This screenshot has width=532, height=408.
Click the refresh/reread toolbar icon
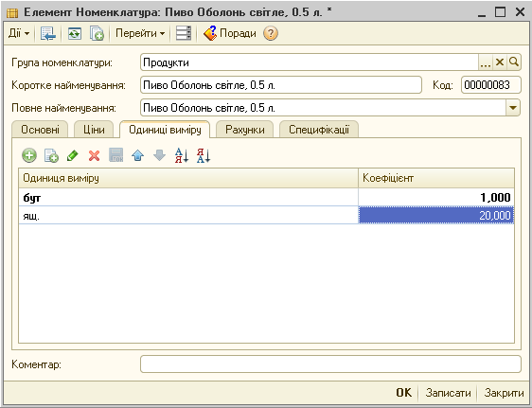75,33
